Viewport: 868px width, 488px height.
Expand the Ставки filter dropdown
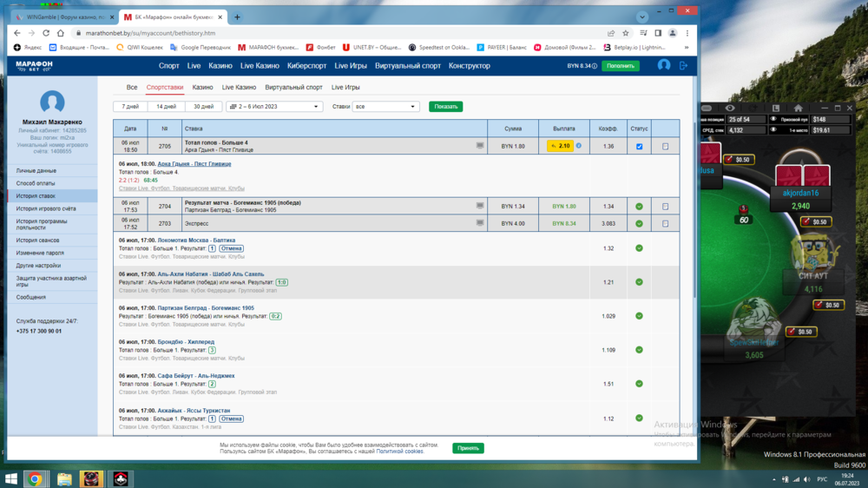(386, 107)
